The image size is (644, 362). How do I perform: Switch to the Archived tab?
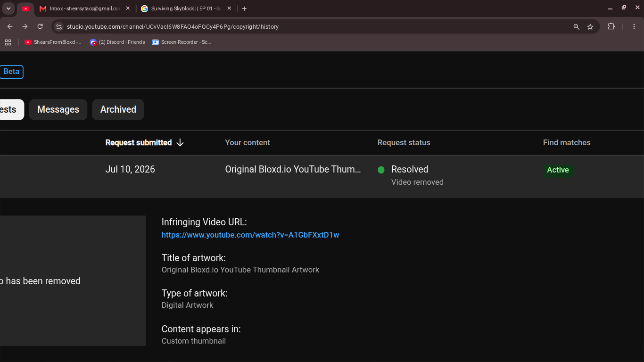[x=118, y=109]
